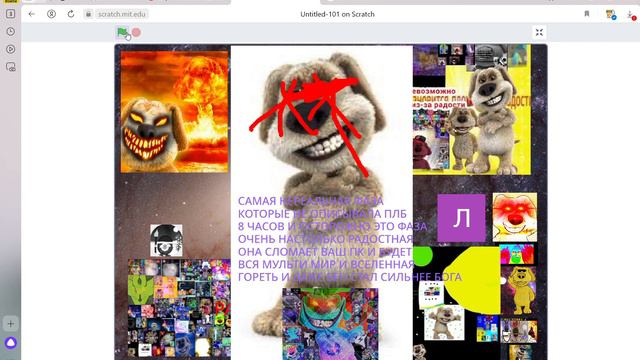Open the profile account icon
The width and height of the screenshot is (640, 360).
[51, 14]
